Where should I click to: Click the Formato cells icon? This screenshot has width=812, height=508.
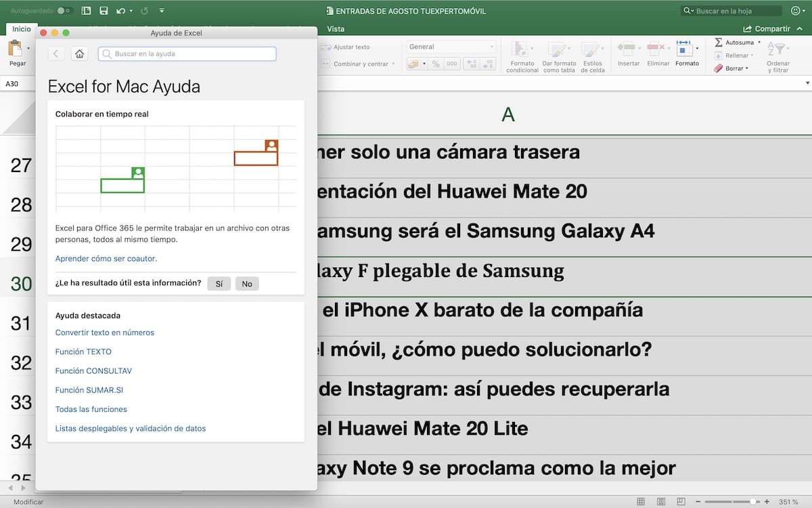point(683,49)
